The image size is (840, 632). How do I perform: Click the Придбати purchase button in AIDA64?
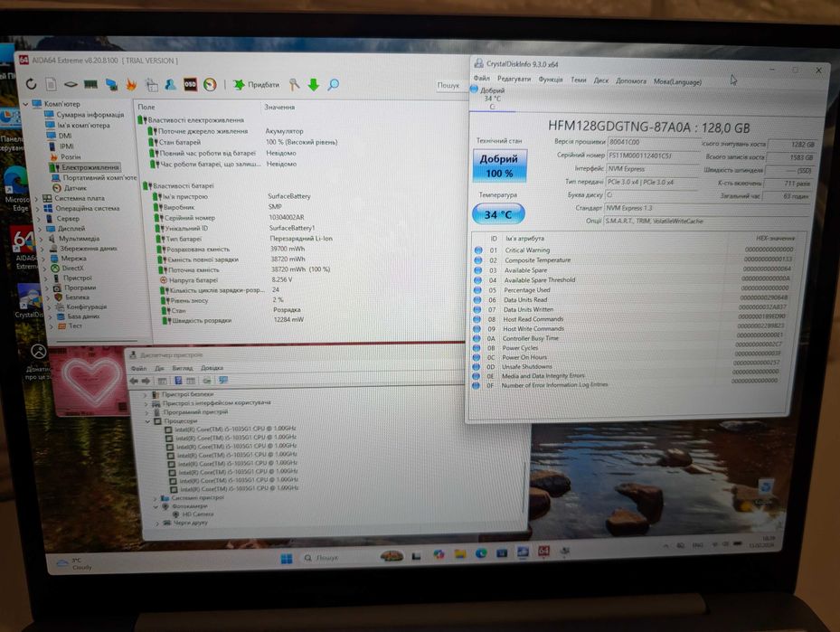click(257, 85)
